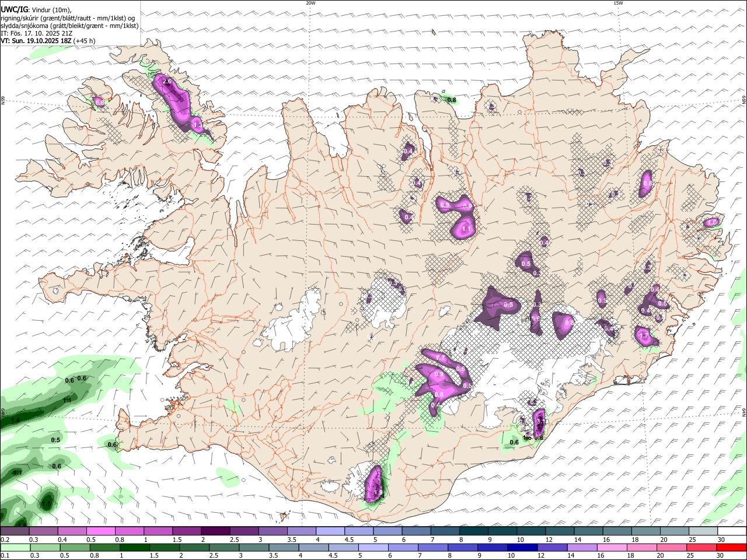This screenshot has width=747, height=560.
Task: Click the '1.0' value on the east coast
Action: click(711, 222)
